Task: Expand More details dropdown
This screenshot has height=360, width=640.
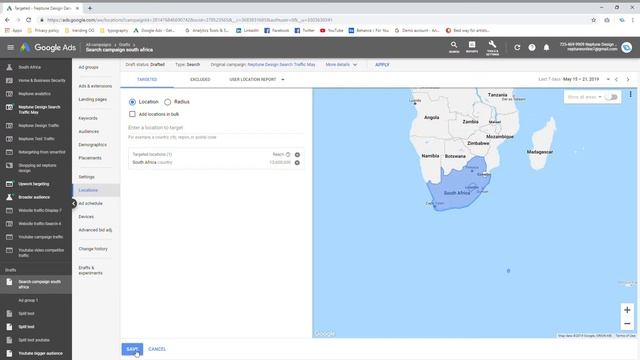Action: pos(341,64)
